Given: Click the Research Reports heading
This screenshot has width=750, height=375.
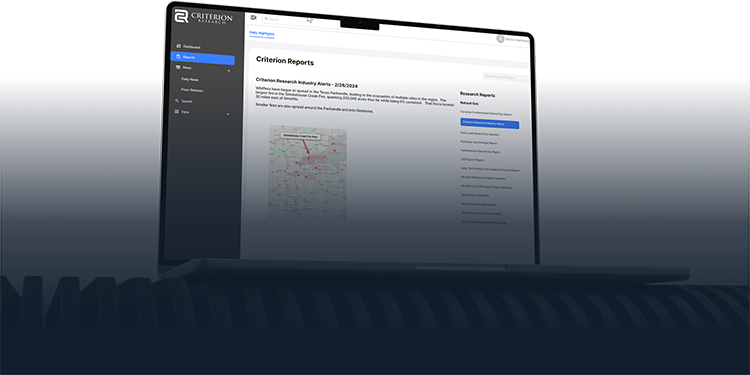Looking at the screenshot, I should pyautogui.click(x=477, y=95).
